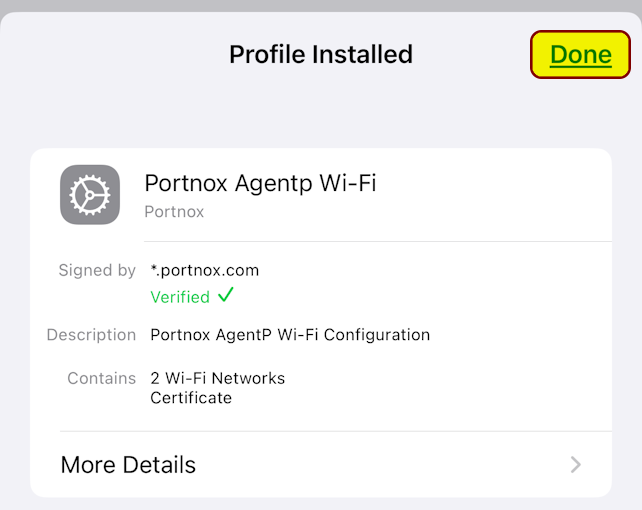Click the green Verified status text

click(180, 297)
